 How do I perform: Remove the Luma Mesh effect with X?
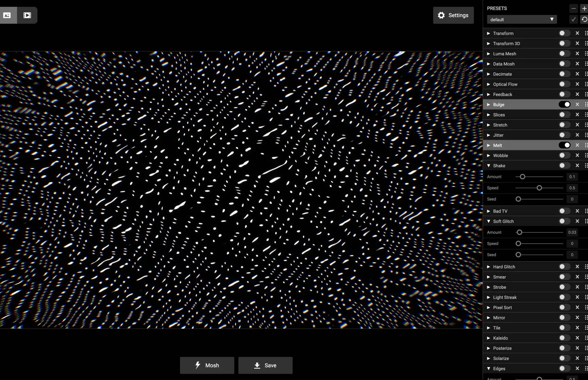click(x=577, y=54)
